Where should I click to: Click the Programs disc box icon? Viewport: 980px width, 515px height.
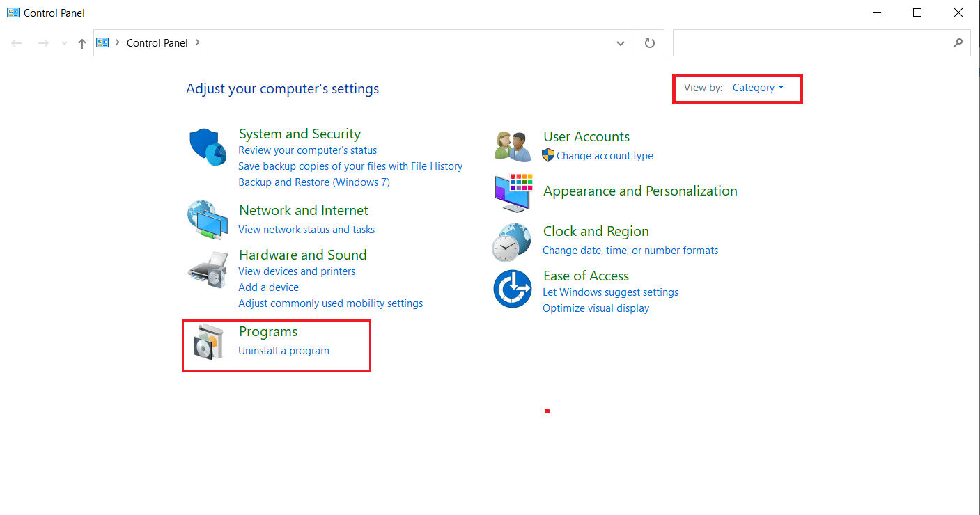208,342
